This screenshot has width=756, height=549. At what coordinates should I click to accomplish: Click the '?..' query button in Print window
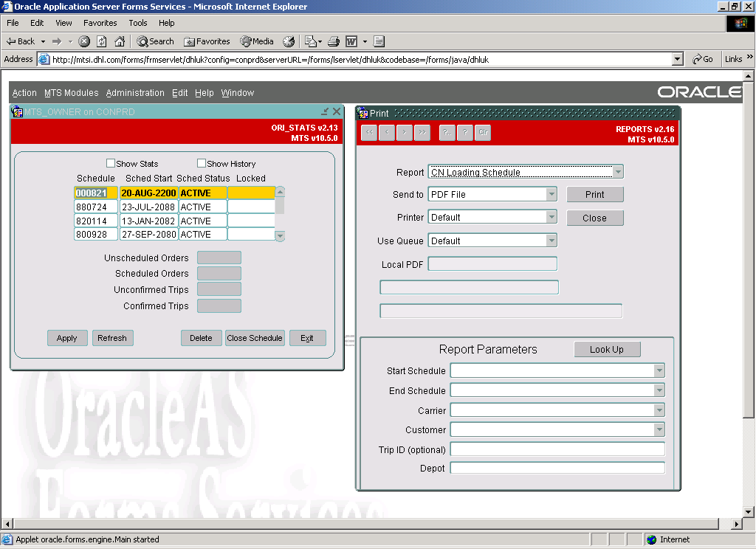pos(447,132)
